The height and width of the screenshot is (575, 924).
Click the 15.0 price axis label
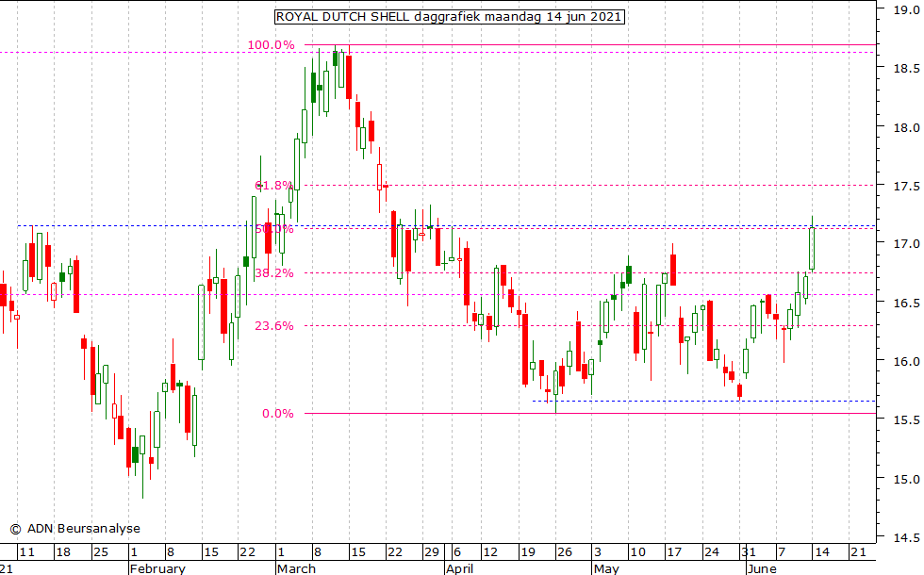[906, 479]
